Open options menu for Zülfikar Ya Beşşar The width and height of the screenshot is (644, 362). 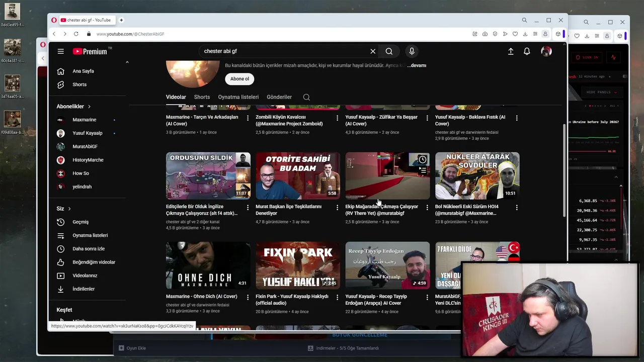pyautogui.click(x=427, y=118)
